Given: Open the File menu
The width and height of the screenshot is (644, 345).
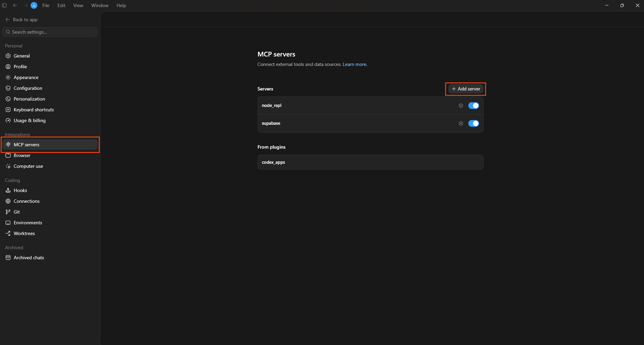Looking at the screenshot, I should tap(46, 5).
